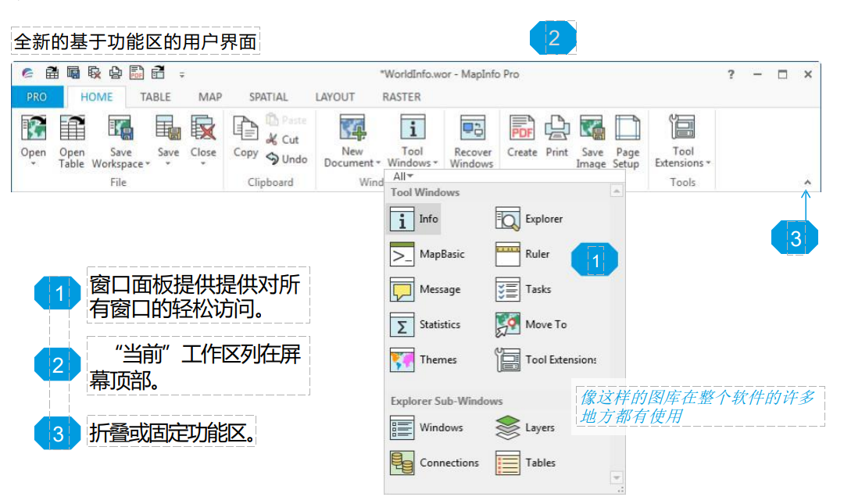Select Tables in Explorer Sub-Windows

point(525,463)
